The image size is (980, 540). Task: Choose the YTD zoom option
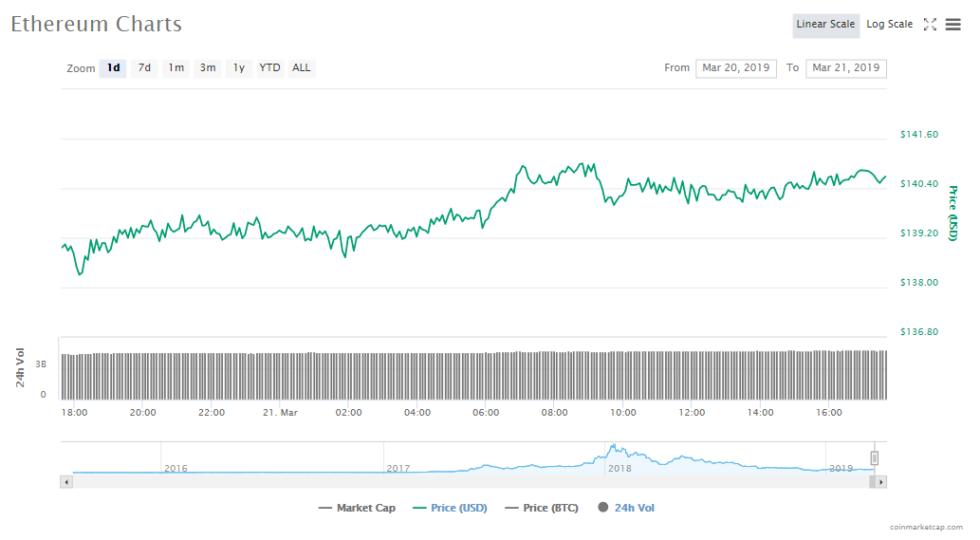[x=270, y=68]
